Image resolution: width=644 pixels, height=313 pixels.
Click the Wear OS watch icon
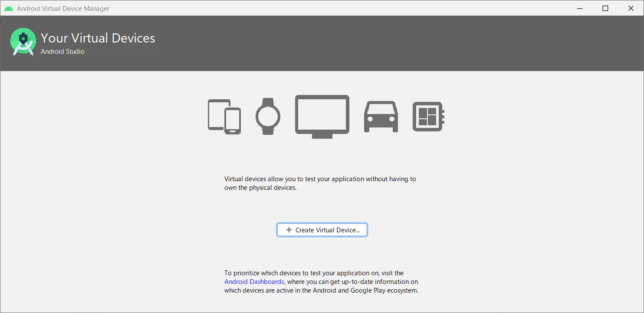[x=268, y=116]
